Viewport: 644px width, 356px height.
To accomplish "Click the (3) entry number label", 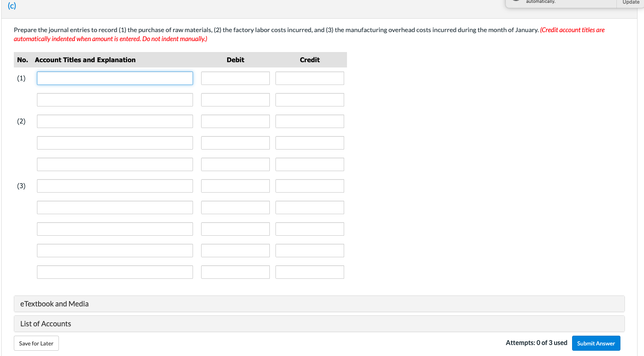I will [21, 186].
